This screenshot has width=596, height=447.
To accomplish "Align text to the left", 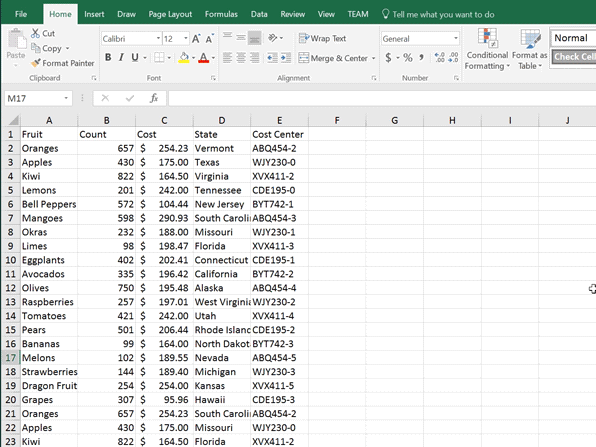I will pos(227,58).
